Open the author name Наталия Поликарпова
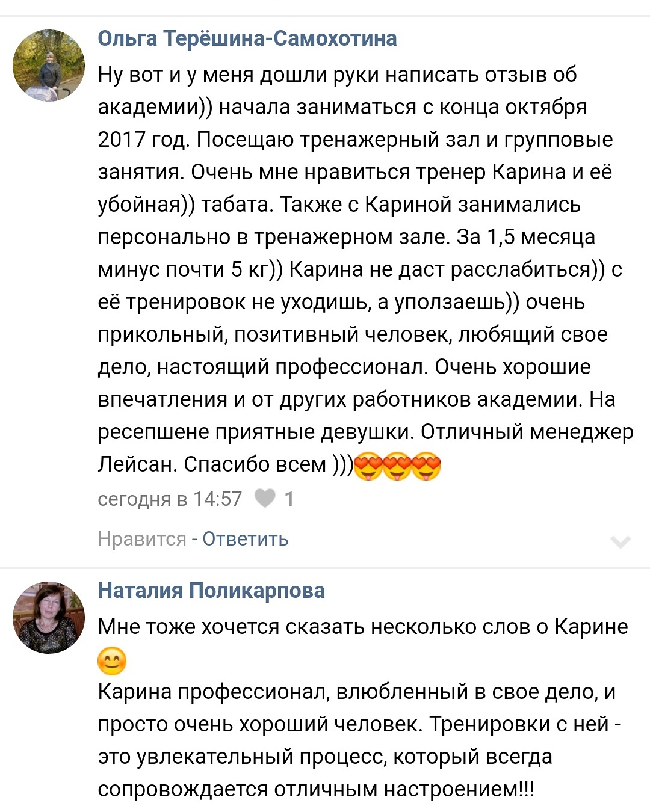The height and width of the screenshot is (812, 650). [211, 591]
